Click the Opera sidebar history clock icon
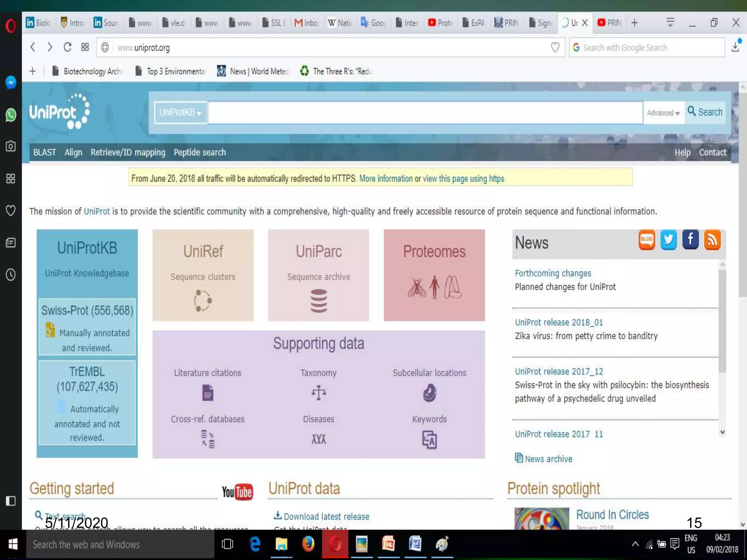Screen dimensions: 747x560 (11, 275)
